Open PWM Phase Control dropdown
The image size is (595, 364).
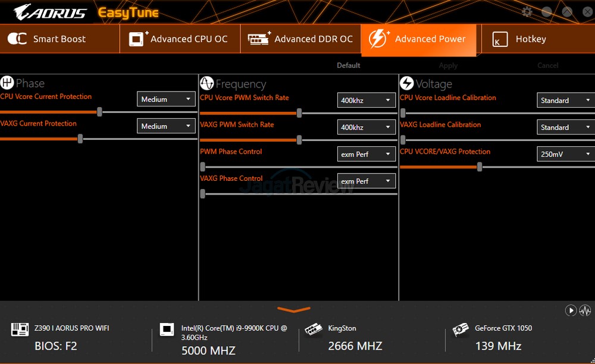coord(367,154)
